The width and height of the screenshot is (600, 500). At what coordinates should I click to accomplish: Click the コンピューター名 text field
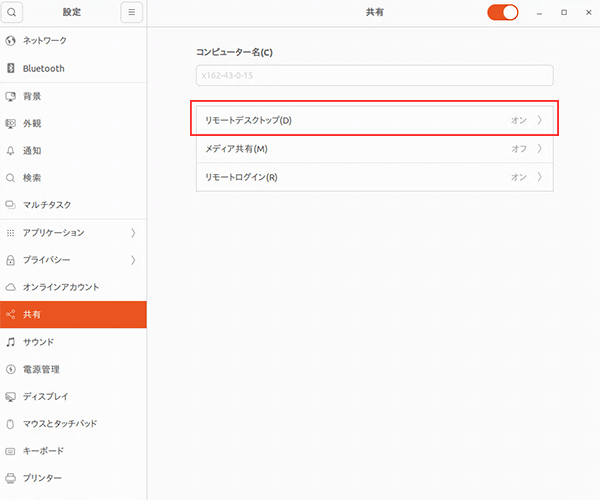(x=374, y=76)
